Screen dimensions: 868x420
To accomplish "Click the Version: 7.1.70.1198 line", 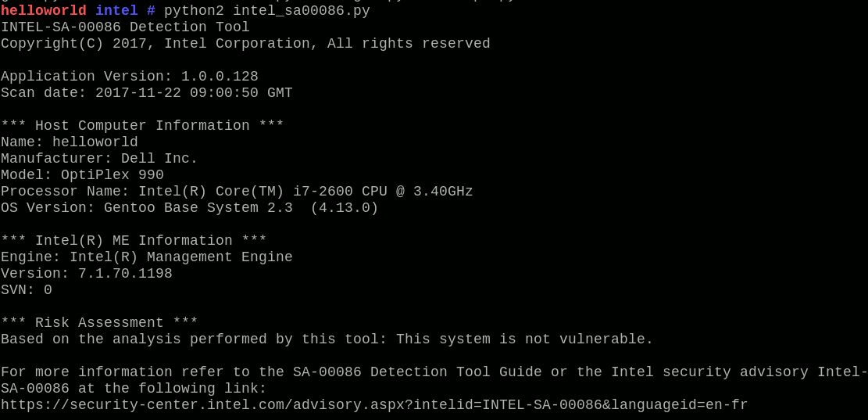I will 86,274.
